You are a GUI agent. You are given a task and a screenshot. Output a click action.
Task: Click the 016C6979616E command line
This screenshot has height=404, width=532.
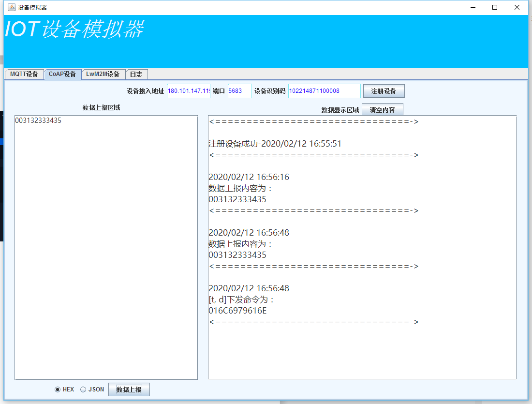pyautogui.click(x=237, y=311)
